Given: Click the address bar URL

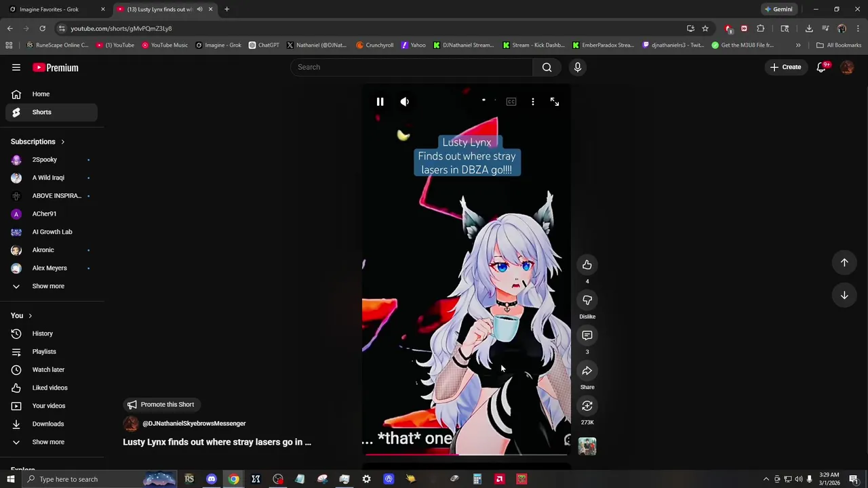Looking at the screenshot, I should coord(121,28).
